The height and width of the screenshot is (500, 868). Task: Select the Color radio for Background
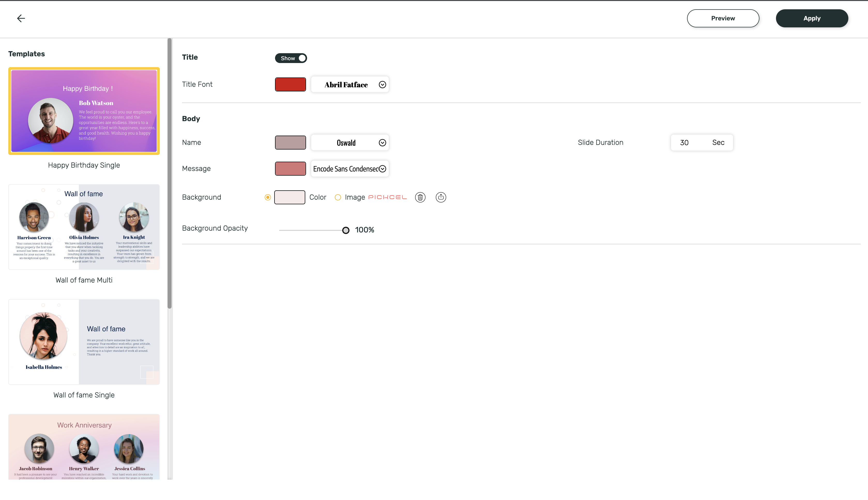click(x=268, y=197)
